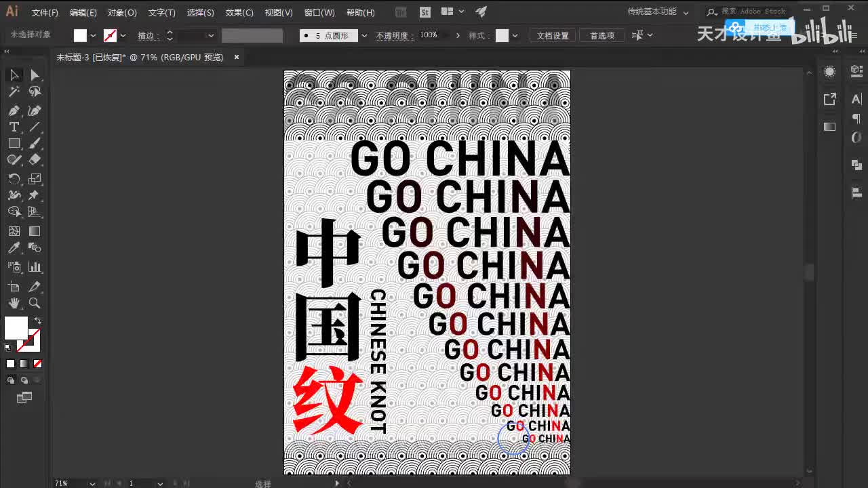Open the 编辑(E) menu
This screenshot has height=488, width=868.
point(83,12)
